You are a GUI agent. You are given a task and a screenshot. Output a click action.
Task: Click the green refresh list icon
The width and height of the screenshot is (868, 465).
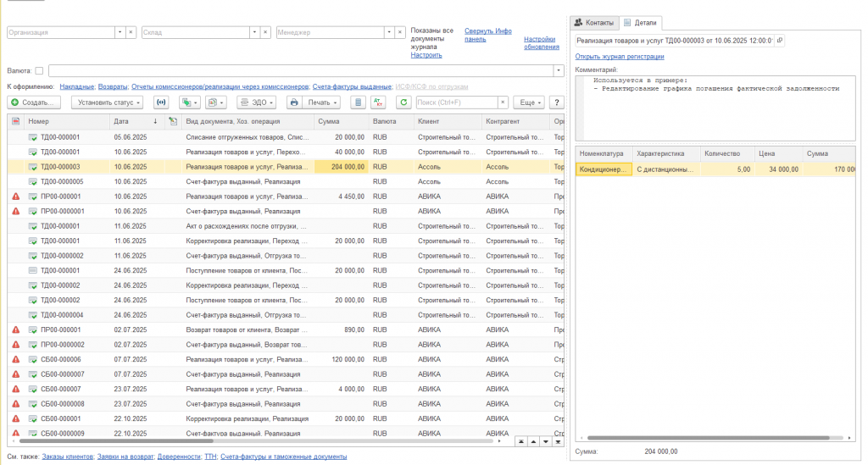403,102
